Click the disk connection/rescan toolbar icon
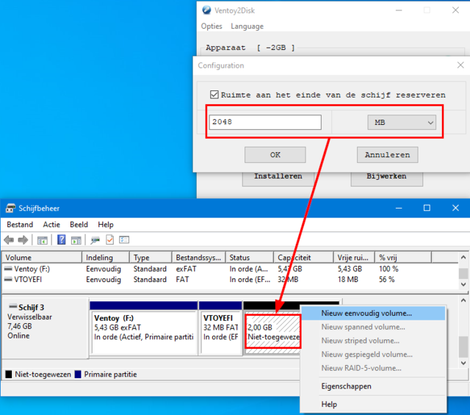The image size is (470, 415). (95, 240)
